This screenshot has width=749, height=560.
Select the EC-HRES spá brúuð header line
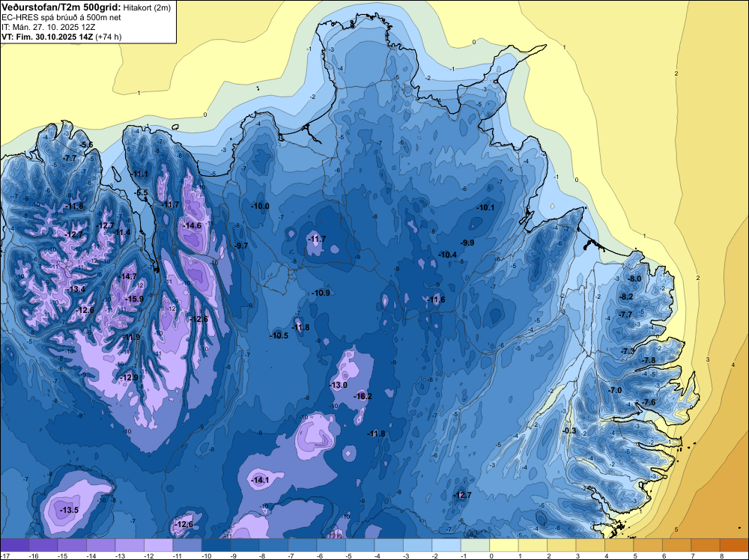61,18
